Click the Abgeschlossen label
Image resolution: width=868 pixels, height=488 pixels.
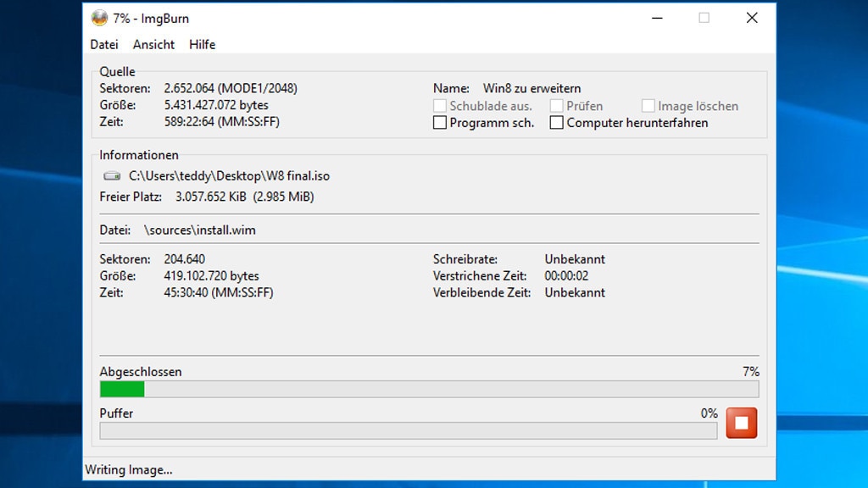(141, 372)
